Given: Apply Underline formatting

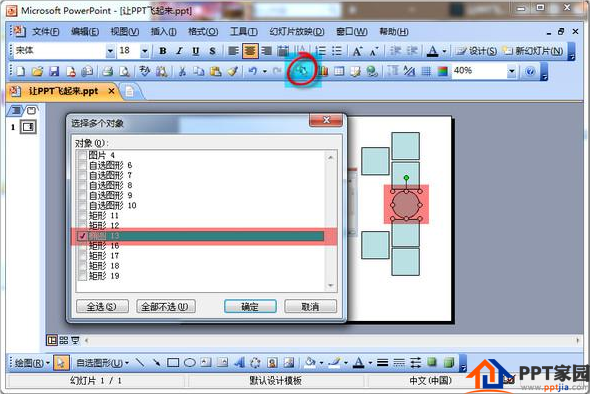Looking at the screenshot, I should 196,51.
